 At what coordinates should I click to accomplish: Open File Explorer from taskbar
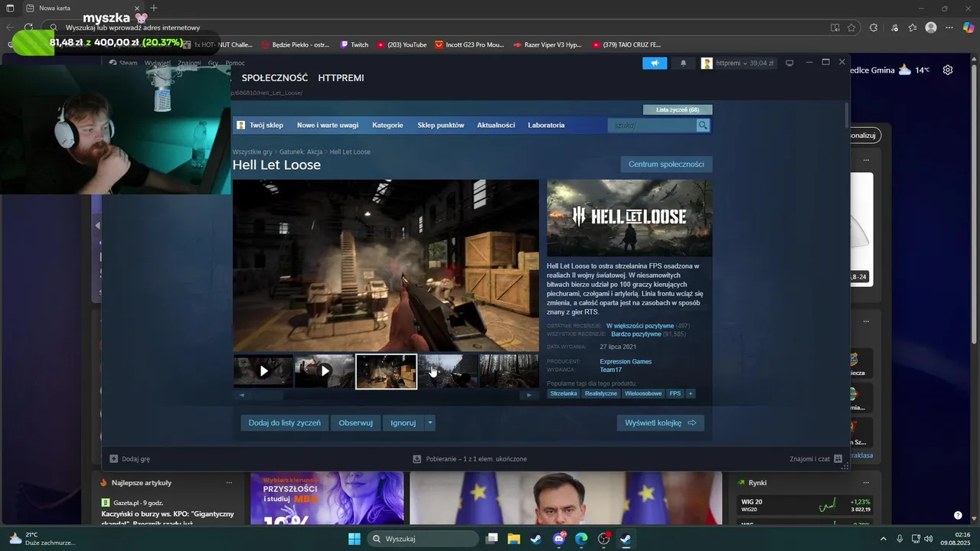click(514, 539)
